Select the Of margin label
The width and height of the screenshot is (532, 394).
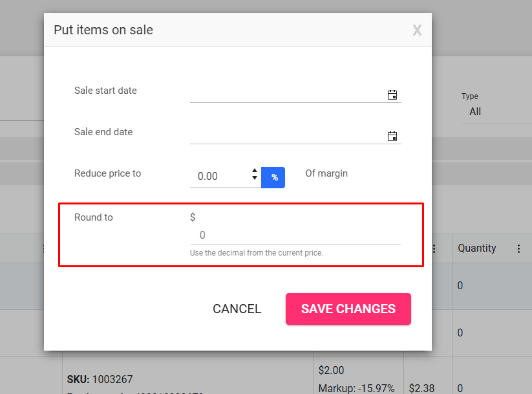[326, 173]
